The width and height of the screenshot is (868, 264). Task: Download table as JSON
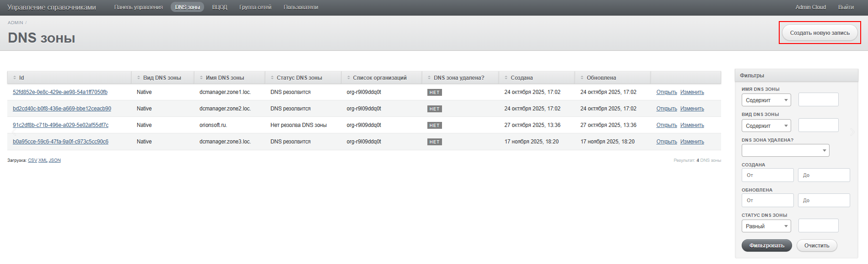tap(54, 160)
